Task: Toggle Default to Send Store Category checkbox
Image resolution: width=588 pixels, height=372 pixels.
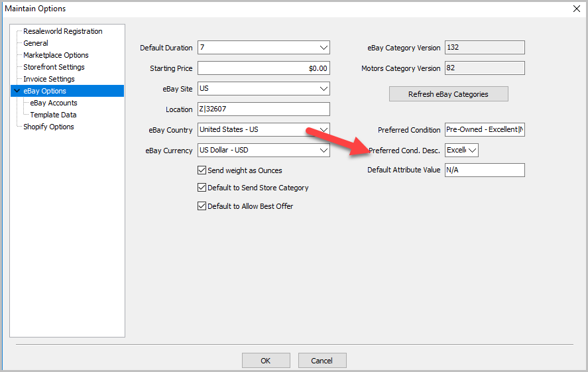Action: 202,188
